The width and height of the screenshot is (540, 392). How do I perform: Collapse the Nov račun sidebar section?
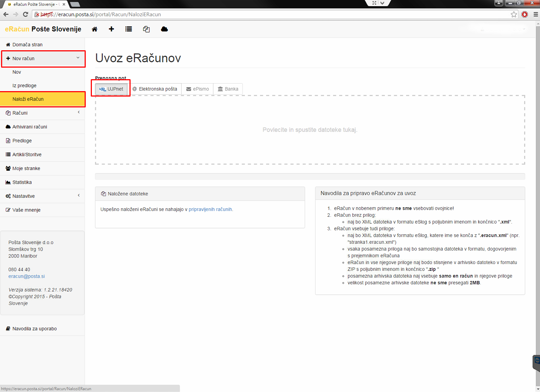point(43,59)
